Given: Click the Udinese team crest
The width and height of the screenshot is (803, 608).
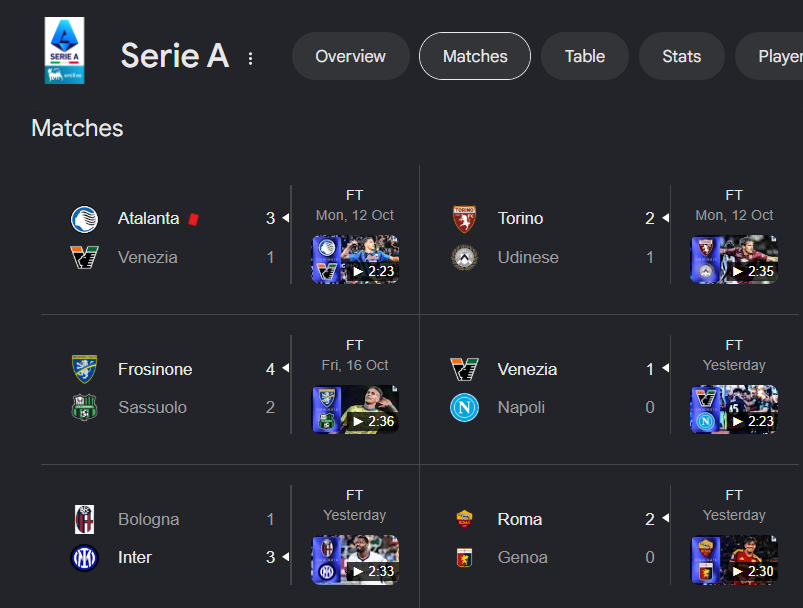Looking at the screenshot, I should [464, 257].
